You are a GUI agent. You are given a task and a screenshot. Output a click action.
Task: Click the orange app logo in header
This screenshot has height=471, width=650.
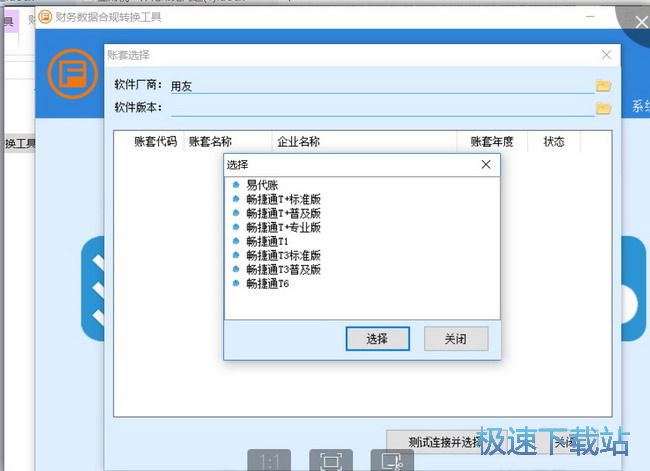tap(73, 74)
